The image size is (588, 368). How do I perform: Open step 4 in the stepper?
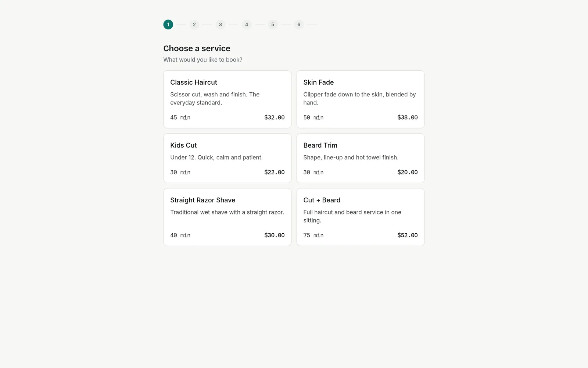tap(247, 25)
